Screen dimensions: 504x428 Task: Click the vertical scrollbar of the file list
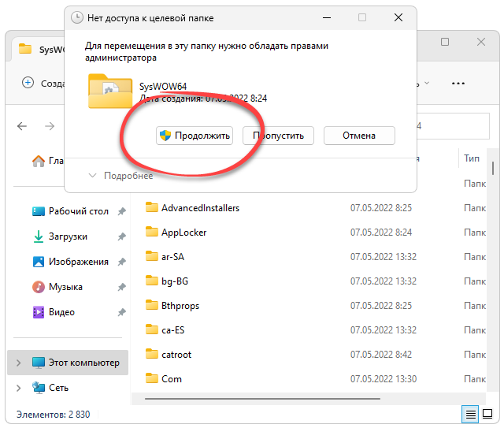493,169
